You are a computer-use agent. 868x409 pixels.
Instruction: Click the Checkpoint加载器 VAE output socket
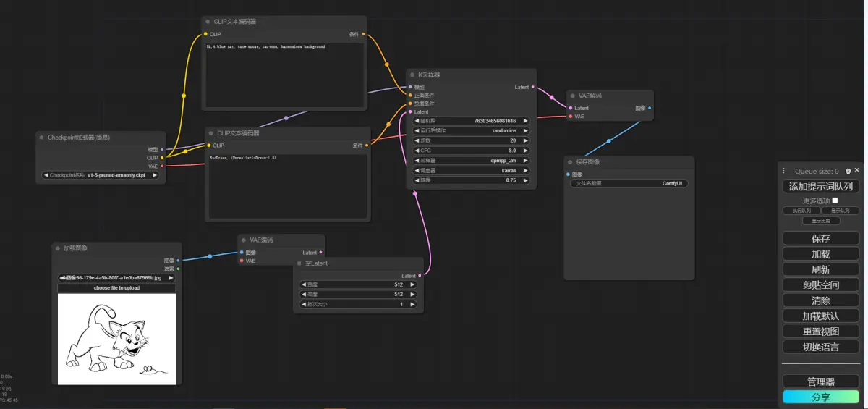tap(162, 166)
